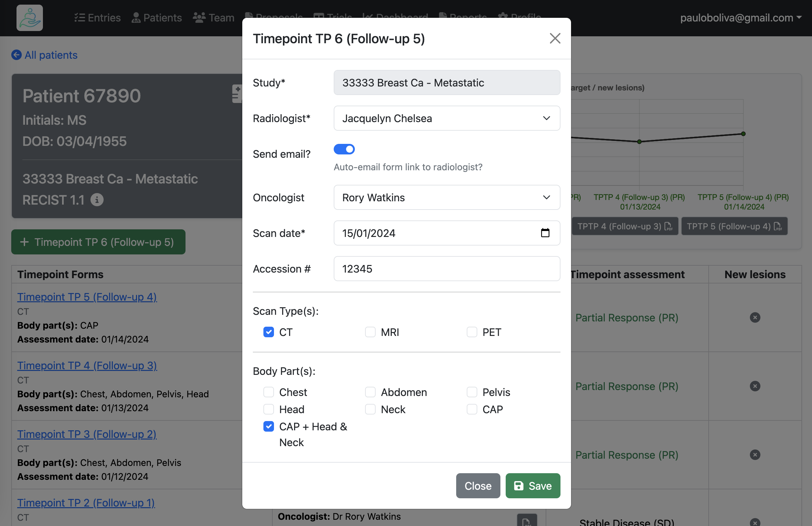Click into the Accession # field
The image size is (812, 526).
446,269
